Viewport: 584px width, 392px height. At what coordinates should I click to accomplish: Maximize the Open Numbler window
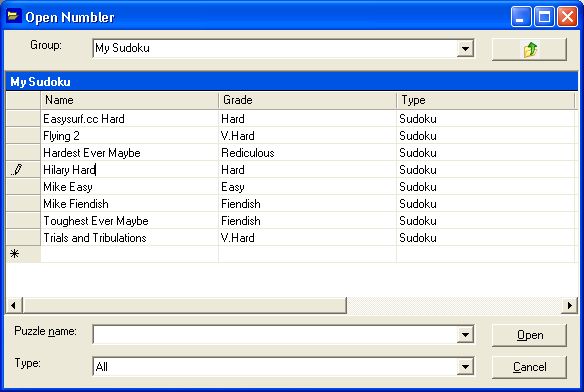pos(544,17)
